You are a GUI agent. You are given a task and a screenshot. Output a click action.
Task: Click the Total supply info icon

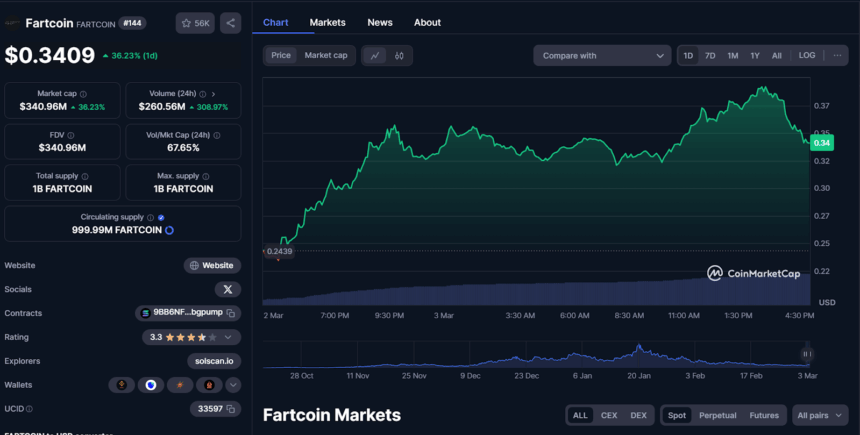(85, 176)
